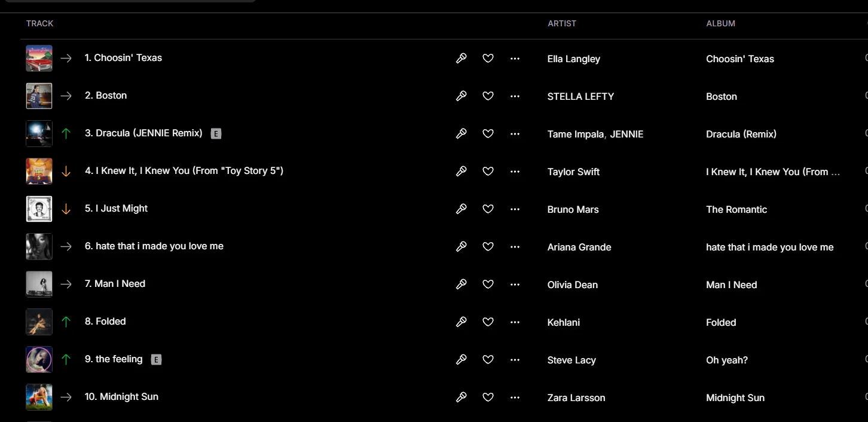The height and width of the screenshot is (422, 868).
Task: Click microphone icon on the Folded row
Action: click(x=461, y=322)
